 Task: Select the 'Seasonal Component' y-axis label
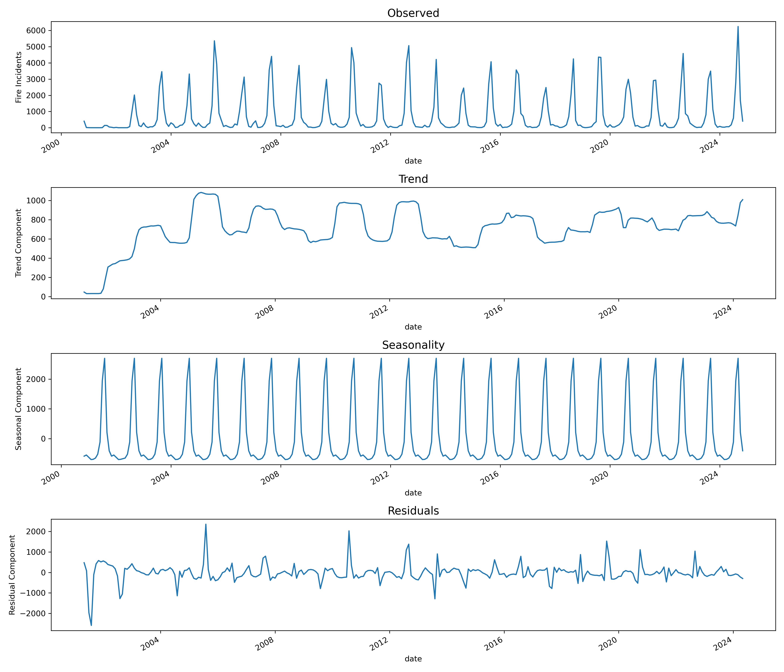tap(18, 409)
